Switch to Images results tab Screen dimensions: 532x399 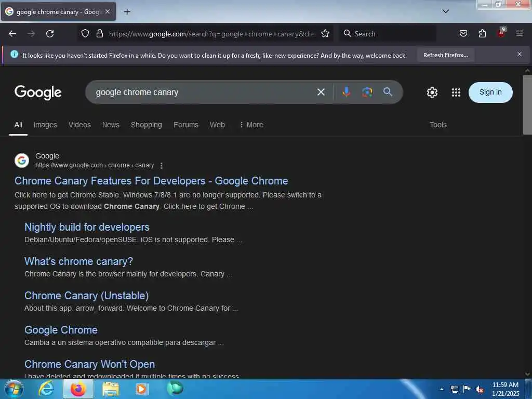45,125
